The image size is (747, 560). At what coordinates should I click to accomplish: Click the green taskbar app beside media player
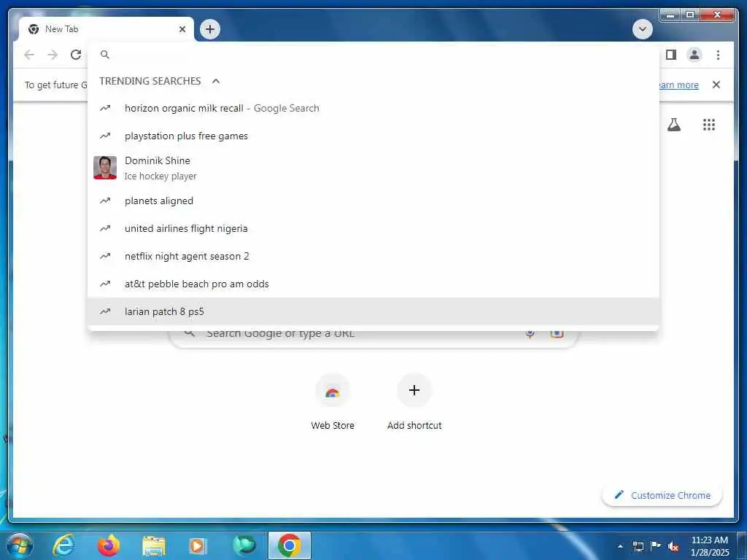pyautogui.click(x=244, y=545)
